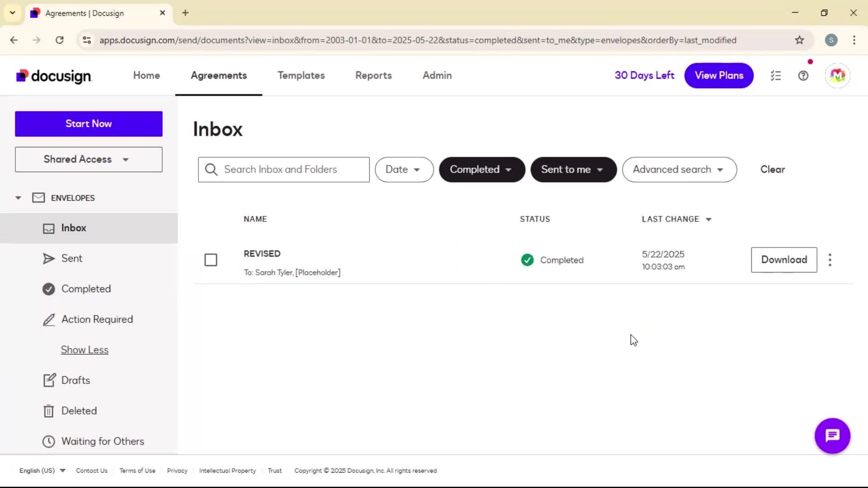868x488 pixels.
Task: Open the Sent to me filter dropdown
Action: click(x=573, y=169)
